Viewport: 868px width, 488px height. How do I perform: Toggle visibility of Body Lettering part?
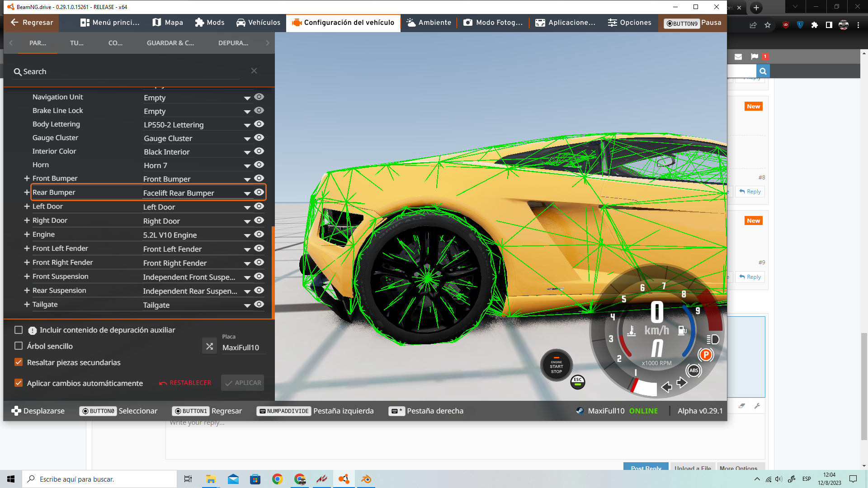[259, 124]
